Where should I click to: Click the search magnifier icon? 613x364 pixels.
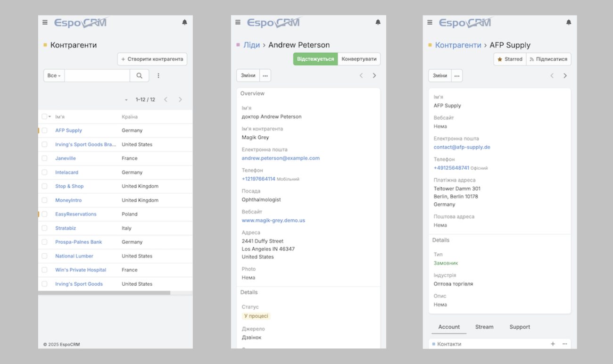click(139, 75)
